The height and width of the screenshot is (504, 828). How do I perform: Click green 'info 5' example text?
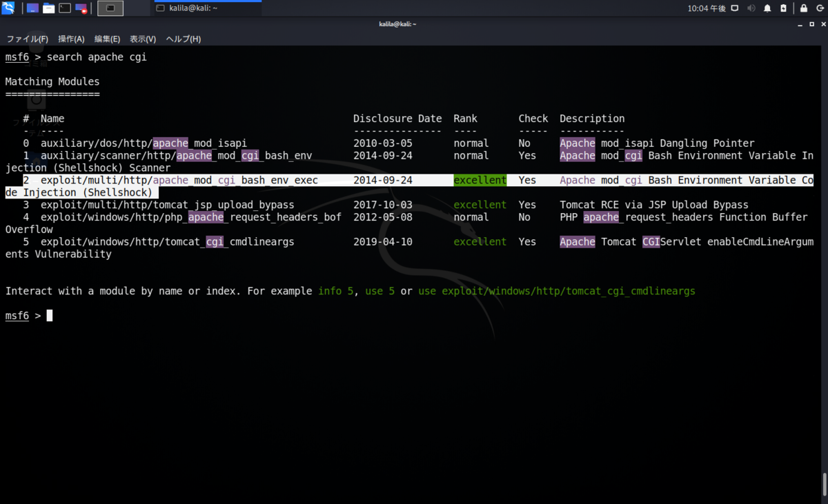tap(336, 292)
